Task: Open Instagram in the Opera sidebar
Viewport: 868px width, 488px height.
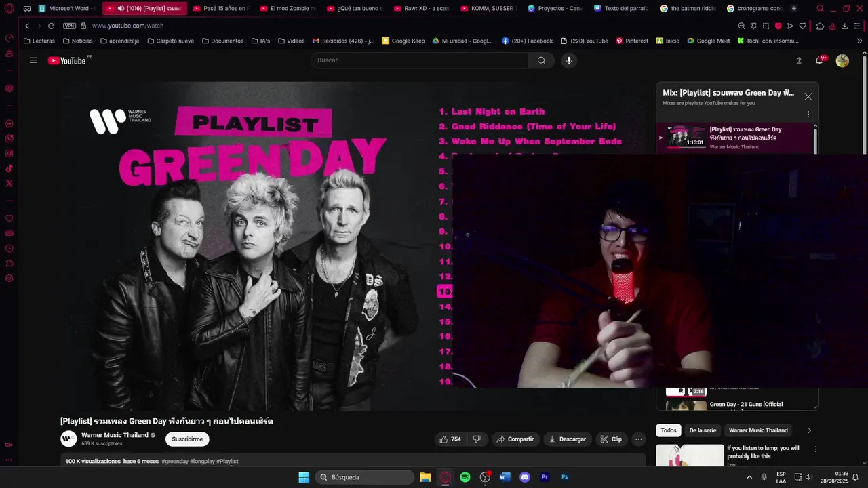Action: coord(9,154)
